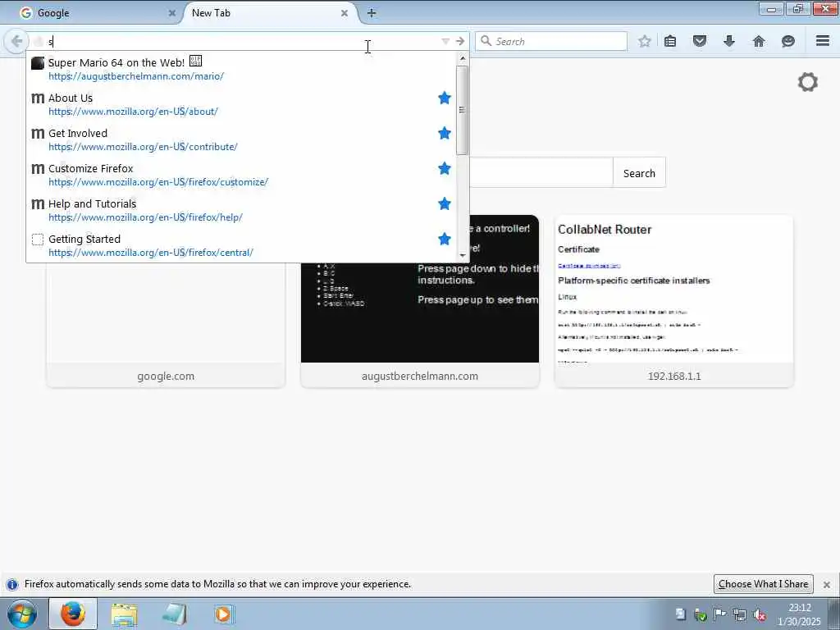The image size is (840, 630).
Task: Click the bookmark star beside Get Involved
Action: [x=444, y=134]
